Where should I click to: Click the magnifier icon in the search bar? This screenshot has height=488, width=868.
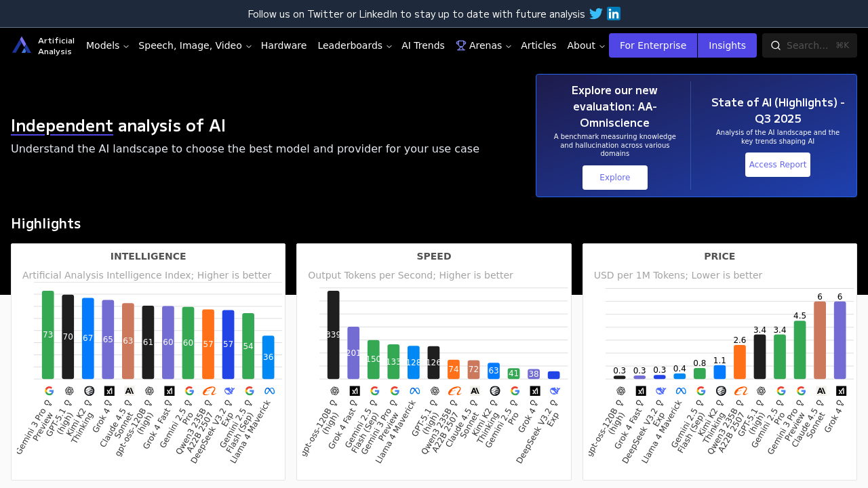tap(775, 45)
